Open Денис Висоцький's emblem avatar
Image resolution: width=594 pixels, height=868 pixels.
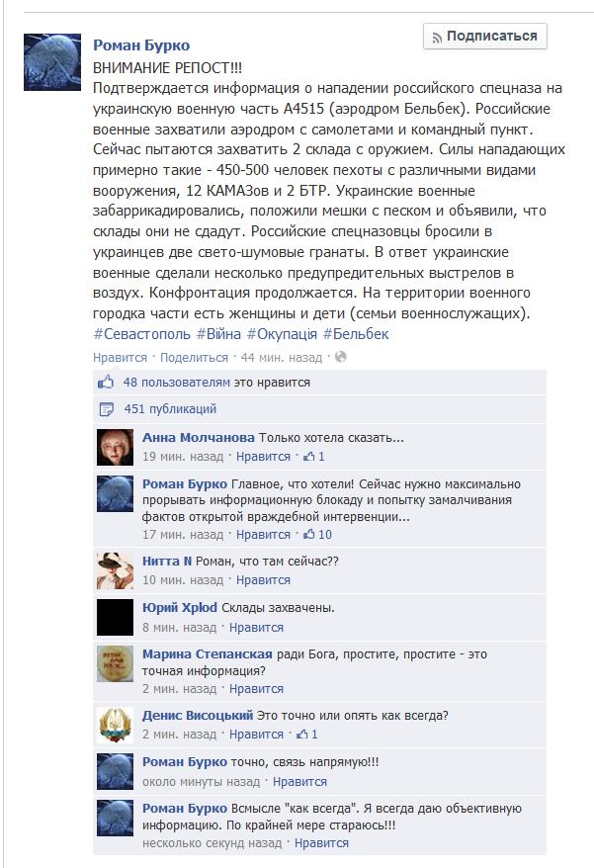[x=116, y=725]
